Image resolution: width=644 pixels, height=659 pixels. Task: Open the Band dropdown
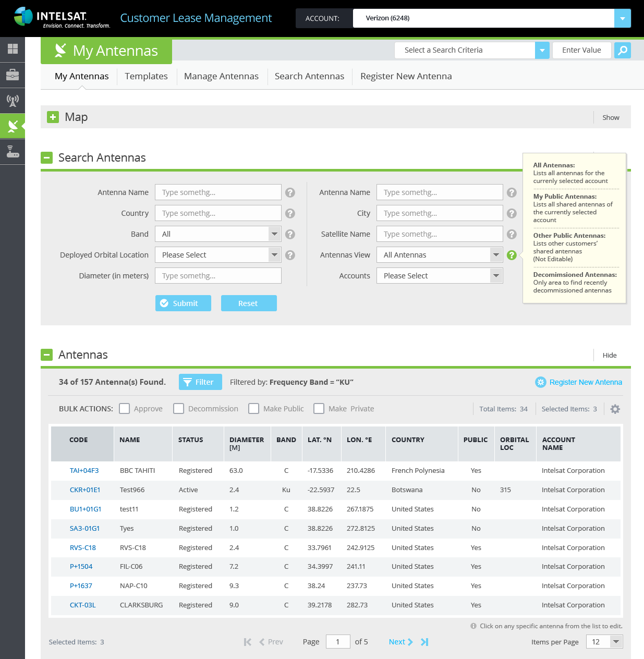tap(274, 234)
